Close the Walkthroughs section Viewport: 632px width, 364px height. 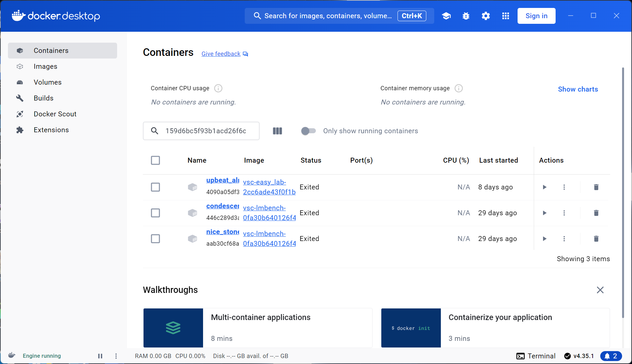tap(600, 290)
